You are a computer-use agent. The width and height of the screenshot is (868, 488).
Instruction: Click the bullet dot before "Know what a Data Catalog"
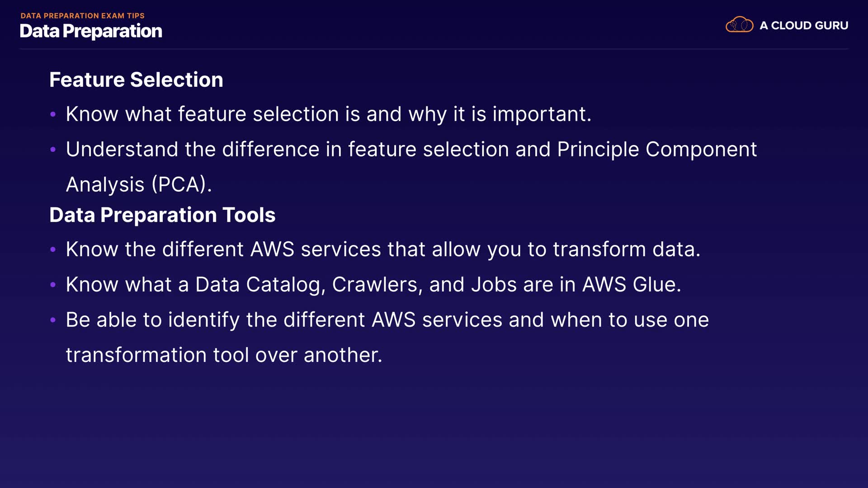[x=53, y=285]
